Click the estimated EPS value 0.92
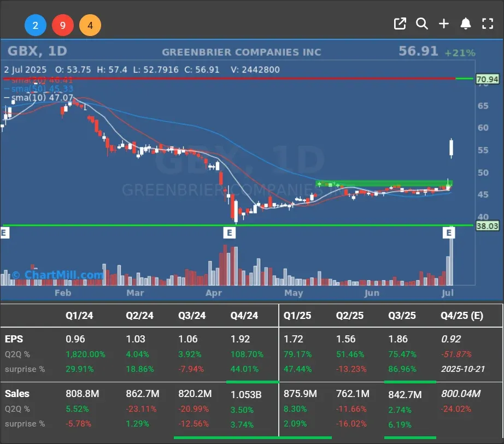 [x=450, y=339]
